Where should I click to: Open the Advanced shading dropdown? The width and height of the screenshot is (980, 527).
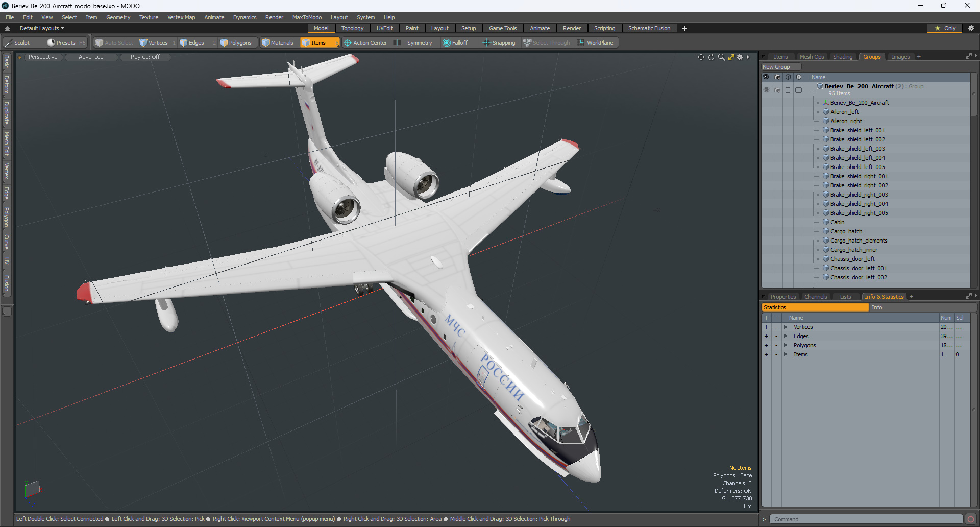click(x=91, y=57)
